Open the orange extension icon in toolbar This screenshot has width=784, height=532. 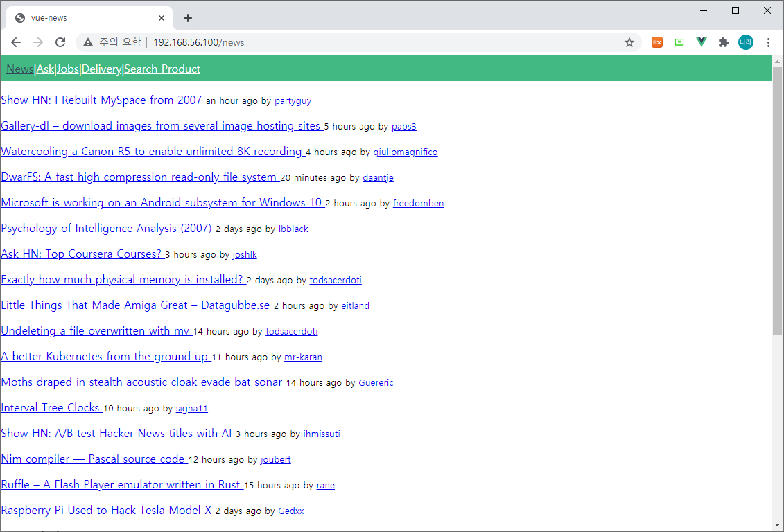coord(657,42)
